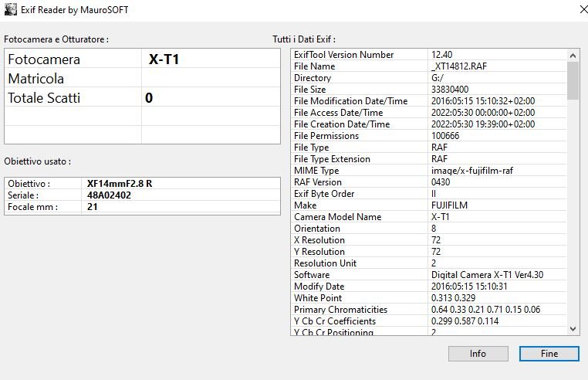
Task: Click the Totale Scatti label cell
Action: pos(73,97)
